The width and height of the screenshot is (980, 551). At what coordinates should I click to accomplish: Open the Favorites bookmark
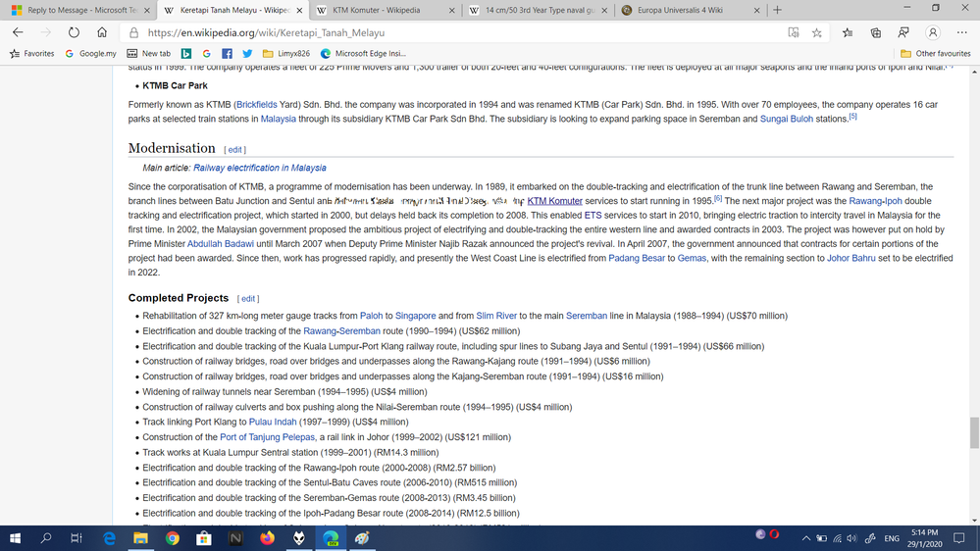coord(31,54)
